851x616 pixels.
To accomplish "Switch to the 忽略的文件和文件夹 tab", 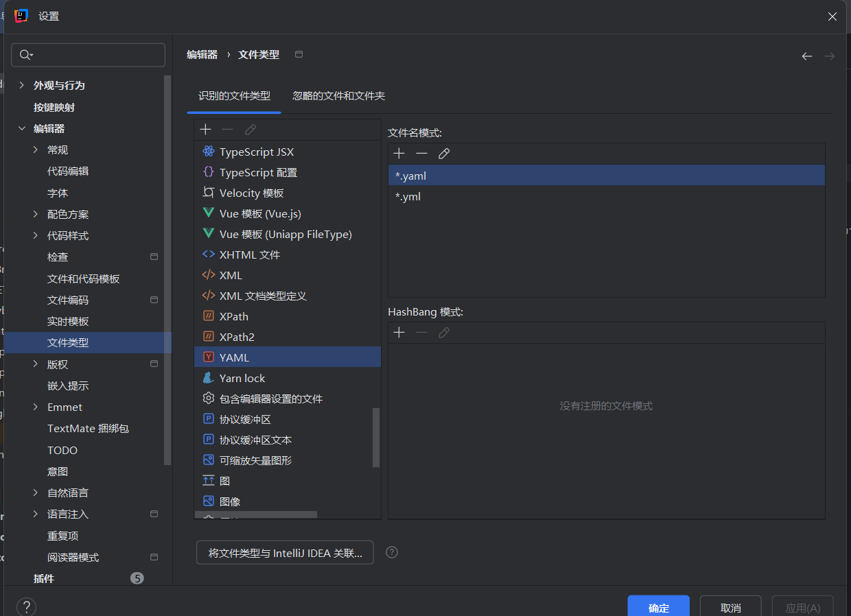I will (x=338, y=96).
